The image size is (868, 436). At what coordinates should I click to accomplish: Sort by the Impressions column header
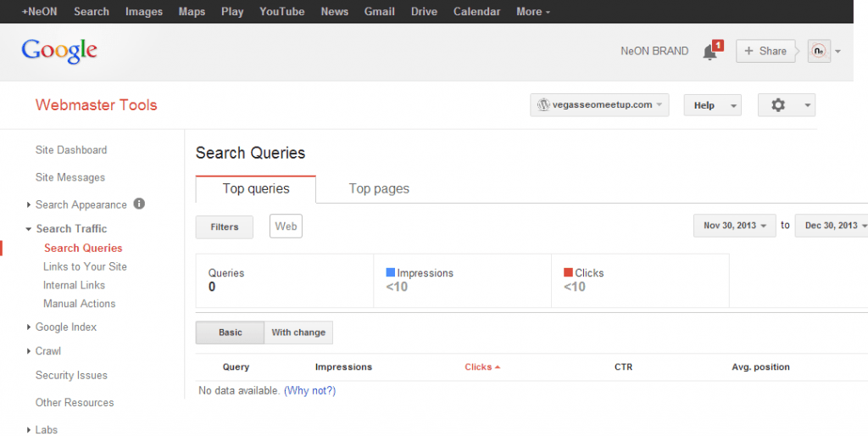[343, 366]
